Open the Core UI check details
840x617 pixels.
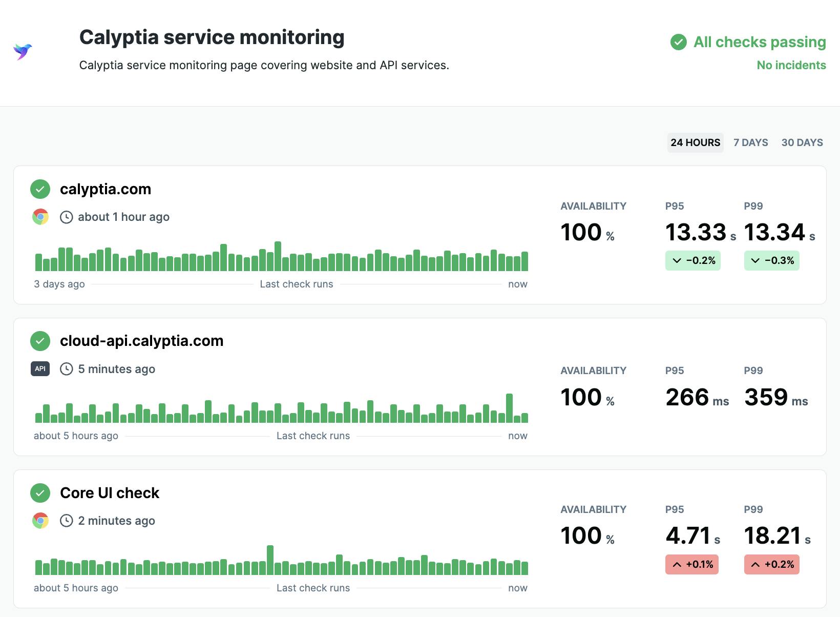[x=110, y=493]
